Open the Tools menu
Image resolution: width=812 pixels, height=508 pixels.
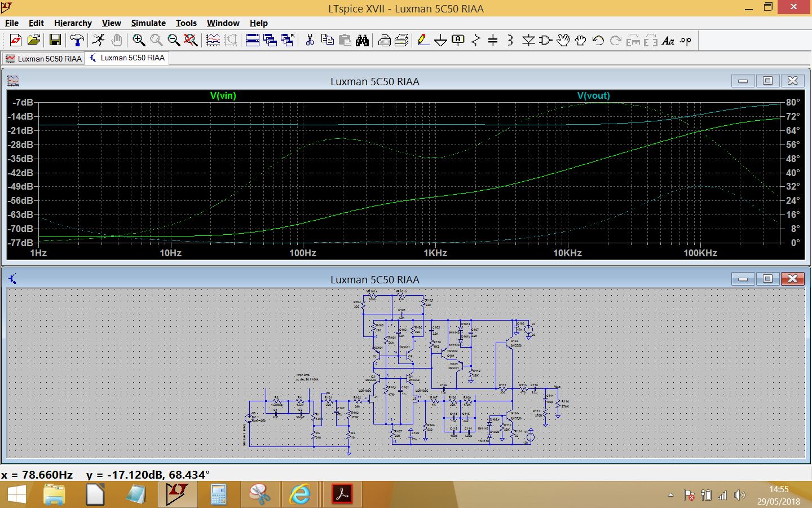(x=186, y=23)
